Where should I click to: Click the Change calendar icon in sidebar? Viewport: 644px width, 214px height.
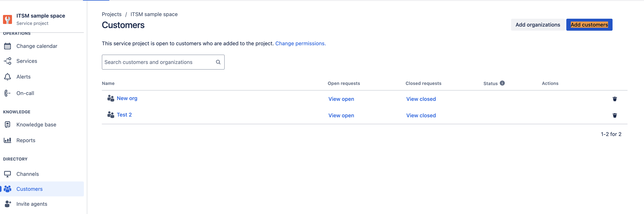(x=7, y=46)
